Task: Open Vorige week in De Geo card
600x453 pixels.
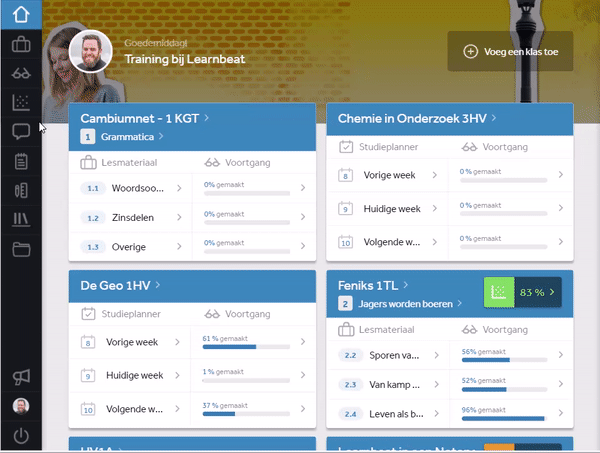Action: click(132, 342)
